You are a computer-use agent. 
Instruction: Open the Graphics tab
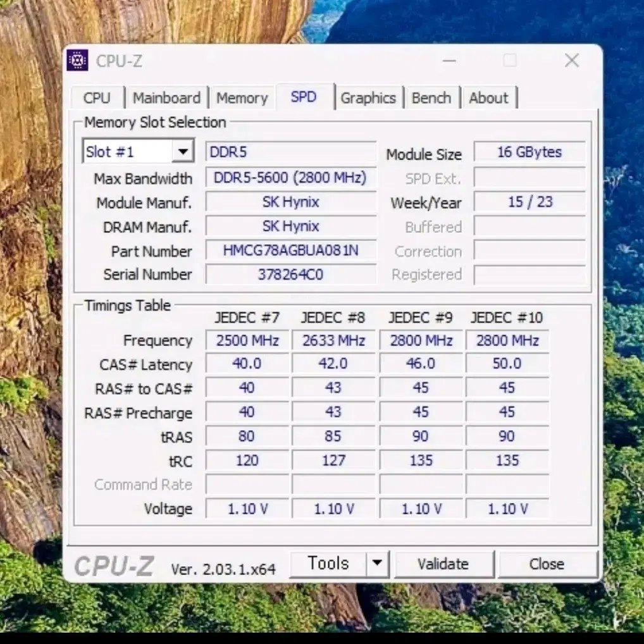[x=369, y=97]
